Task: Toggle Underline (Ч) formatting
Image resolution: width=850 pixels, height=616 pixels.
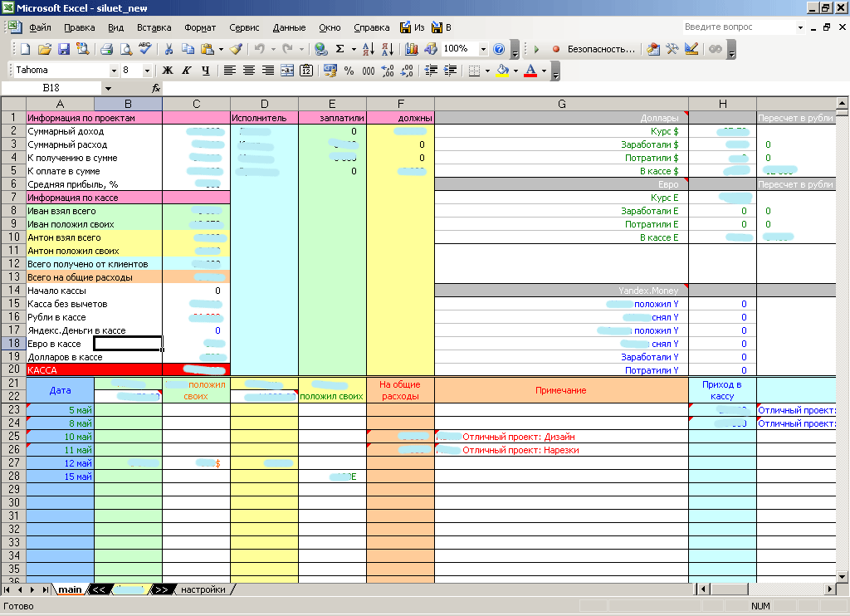Action: [206, 71]
